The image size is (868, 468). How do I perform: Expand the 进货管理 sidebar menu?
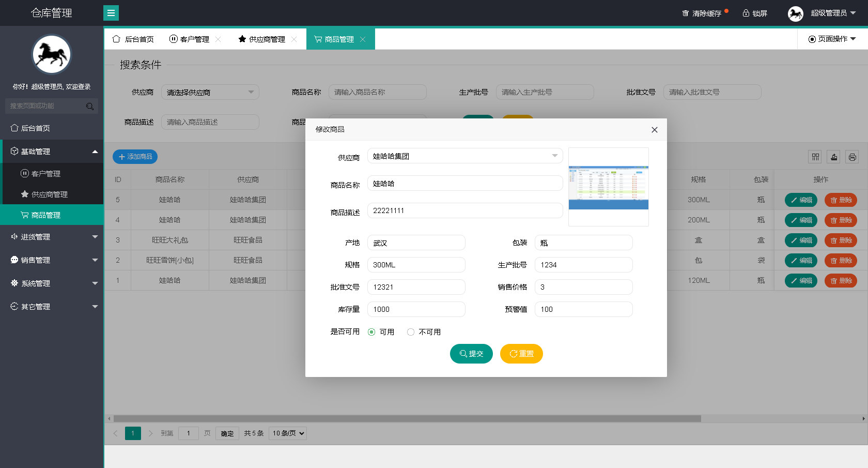[x=52, y=237]
